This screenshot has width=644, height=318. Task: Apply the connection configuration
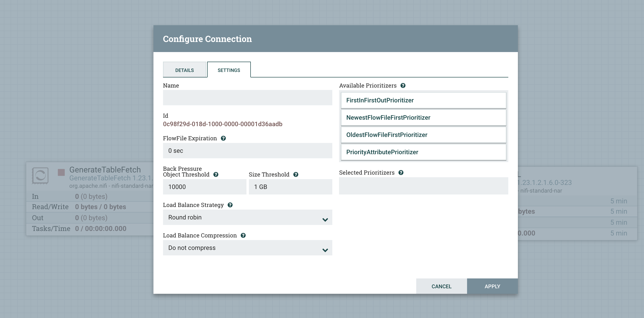(x=492, y=286)
